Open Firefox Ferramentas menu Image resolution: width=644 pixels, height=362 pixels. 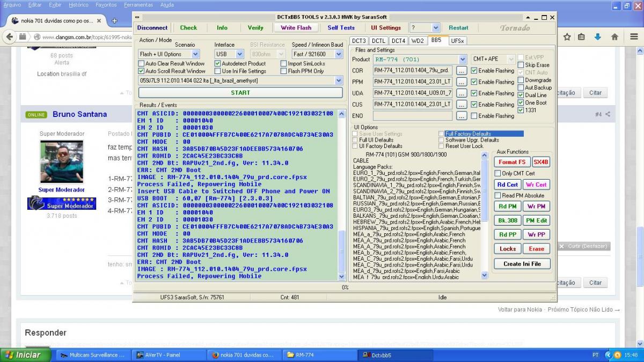(x=138, y=5)
